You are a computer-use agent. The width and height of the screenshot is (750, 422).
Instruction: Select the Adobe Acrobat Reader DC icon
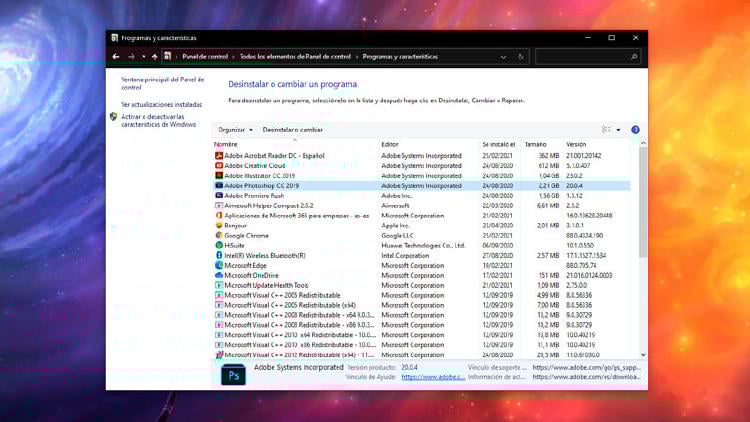point(219,156)
